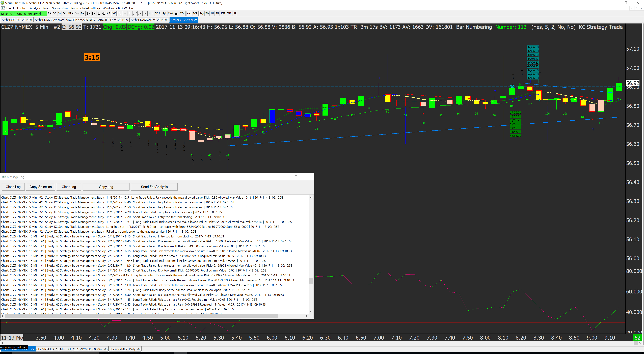
Task: Click the abc text drawing tool
Action: point(145,14)
